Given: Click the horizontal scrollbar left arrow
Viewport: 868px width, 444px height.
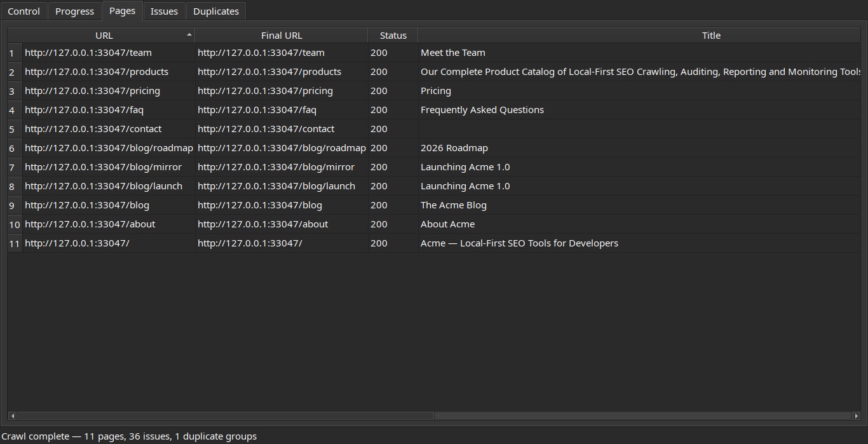Looking at the screenshot, I should [x=13, y=415].
